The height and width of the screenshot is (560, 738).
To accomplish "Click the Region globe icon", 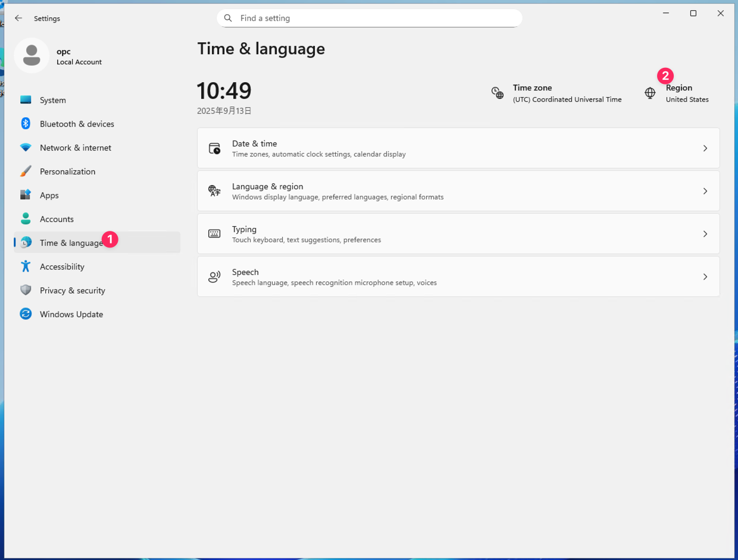I will click(x=650, y=93).
